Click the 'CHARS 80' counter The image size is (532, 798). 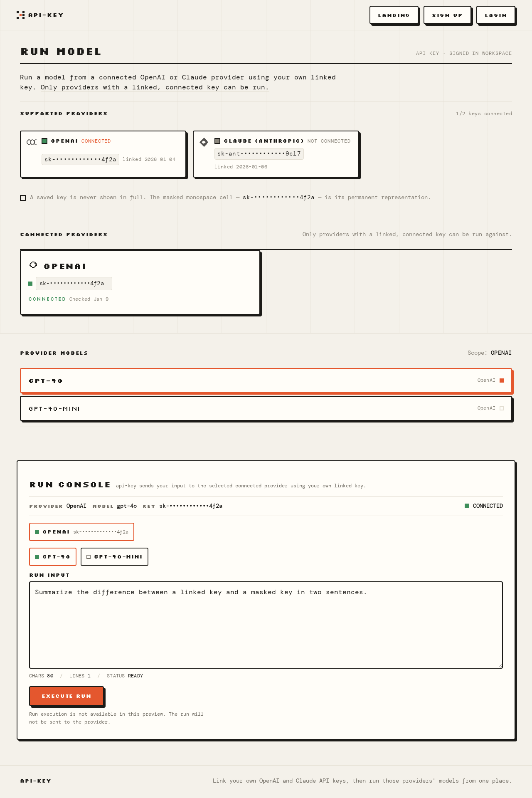point(41,676)
